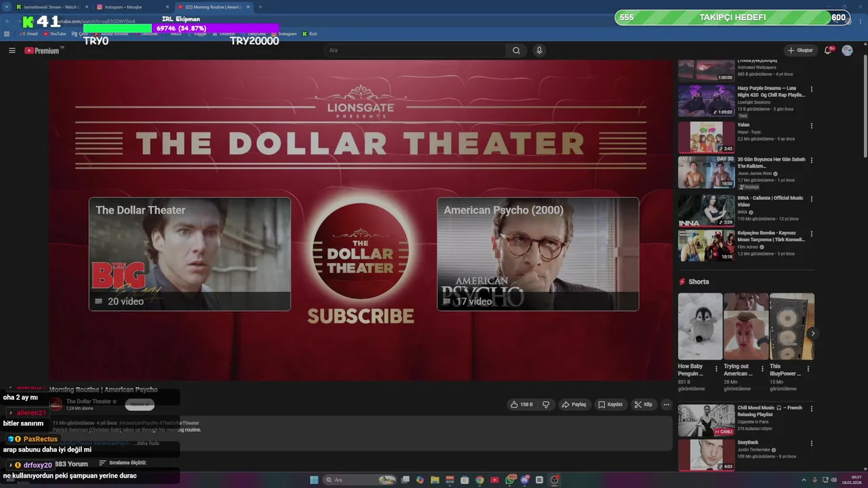This screenshot has height=488, width=868.
Task: Open options for 'Trying out American' short
Action: [x=762, y=369]
